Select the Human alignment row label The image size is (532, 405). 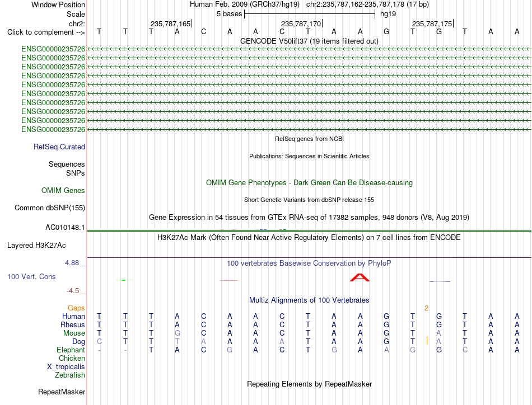point(73,316)
